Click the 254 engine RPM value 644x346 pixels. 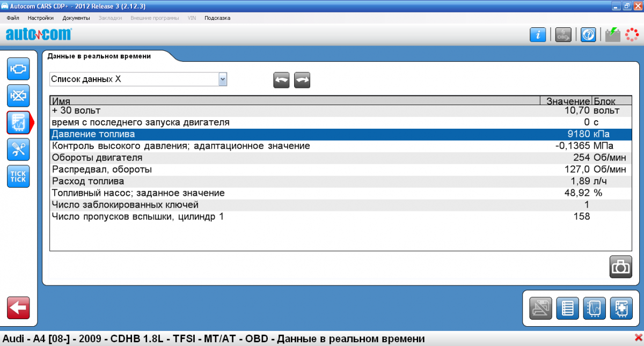point(582,158)
